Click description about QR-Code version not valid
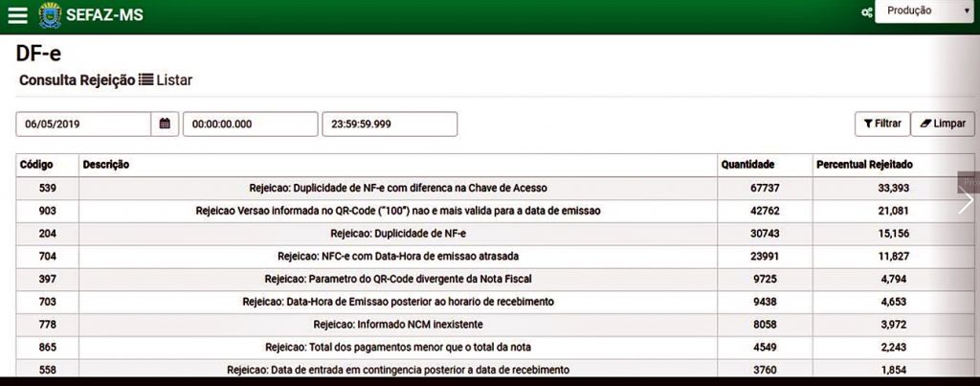The image size is (980, 386). (x=398, y=211)
